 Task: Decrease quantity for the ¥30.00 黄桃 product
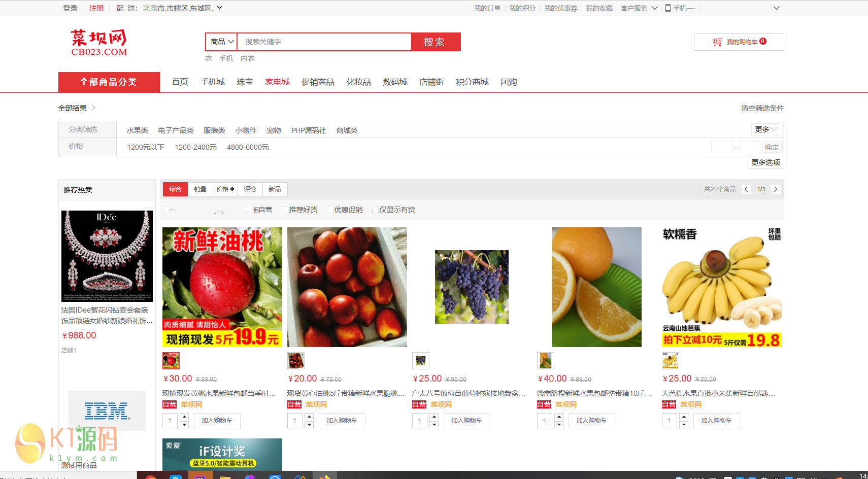(184, 425)
